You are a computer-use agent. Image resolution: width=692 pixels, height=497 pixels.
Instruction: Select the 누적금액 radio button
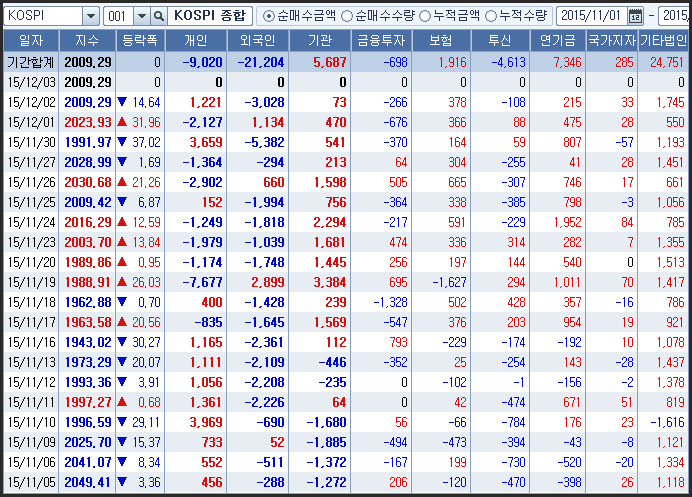point(425,16)
